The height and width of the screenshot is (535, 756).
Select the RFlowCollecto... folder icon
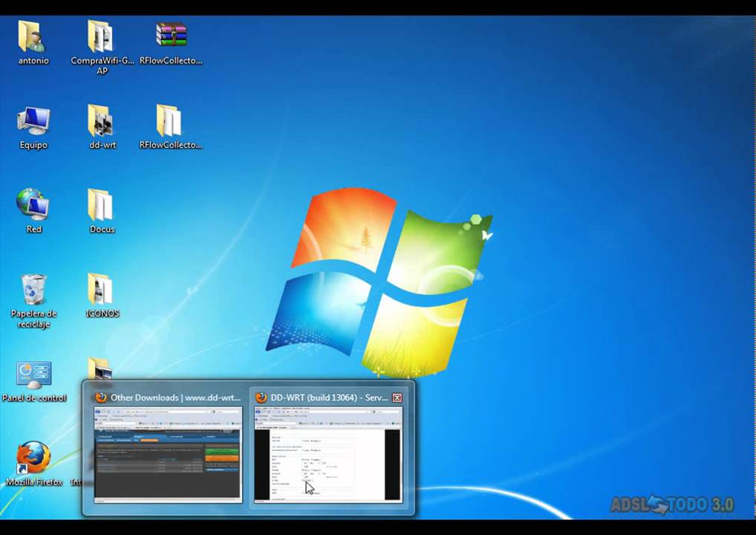(169, 120)
